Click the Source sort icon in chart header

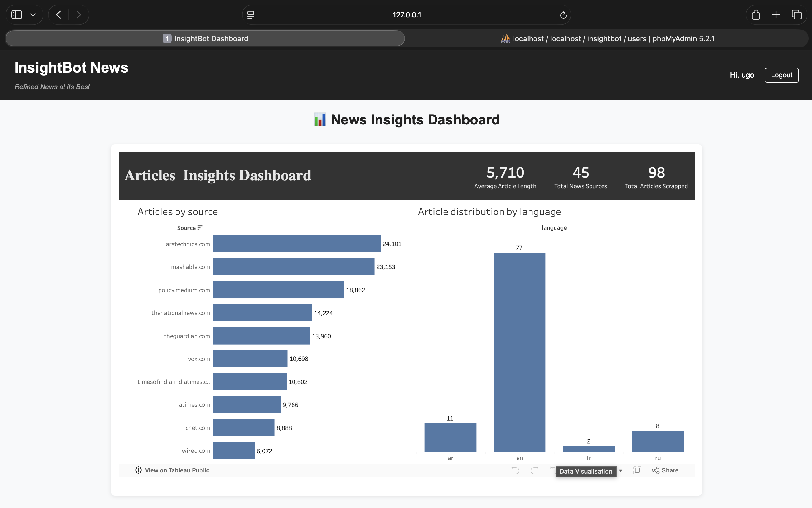click(200, 228)
